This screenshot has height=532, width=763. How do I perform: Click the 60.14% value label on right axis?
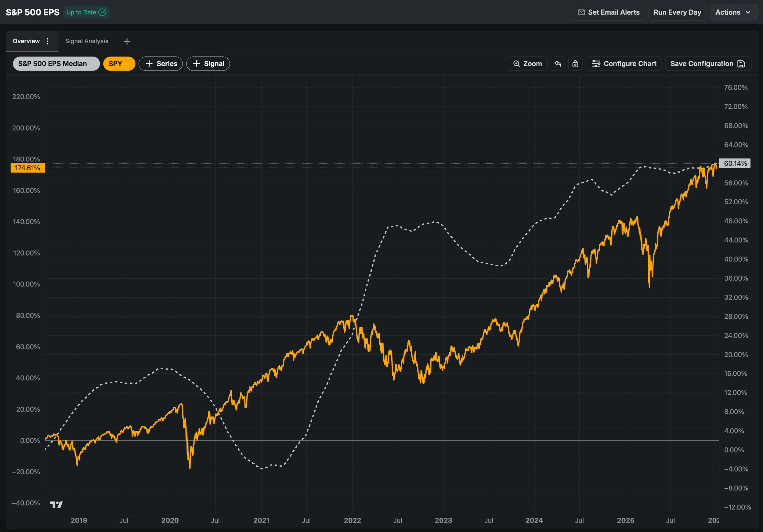[x=735, y=164]
